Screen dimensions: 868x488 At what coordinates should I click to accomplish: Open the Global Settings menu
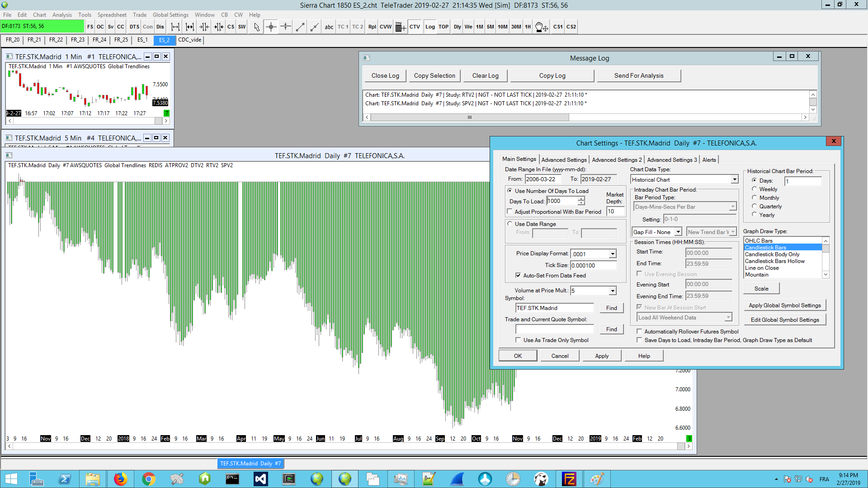click(170, 14)
